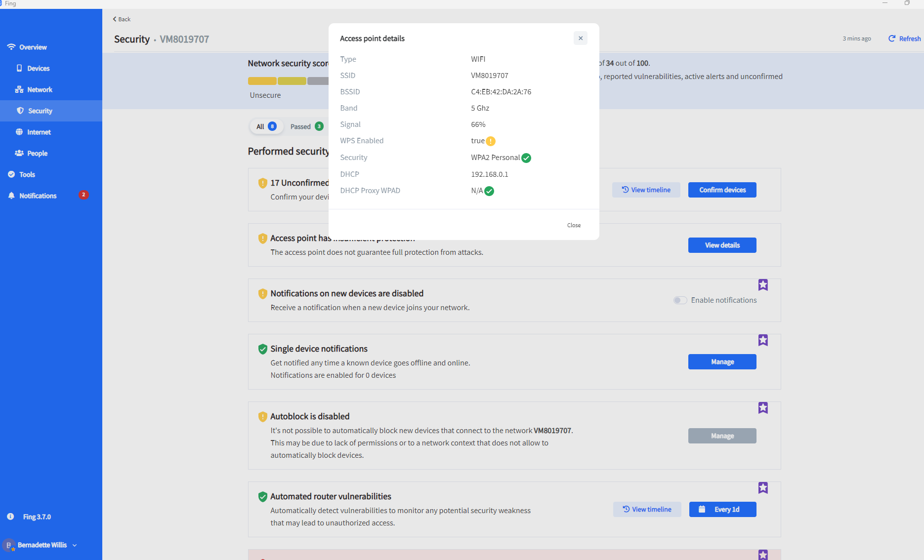Manage single device notifications
The height and width of the screenshot is (560, 924).
(x=722, y=362)
